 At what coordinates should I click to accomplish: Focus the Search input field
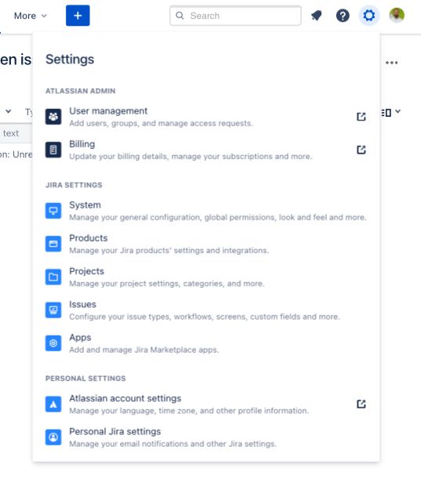click(x=235, y=16)
